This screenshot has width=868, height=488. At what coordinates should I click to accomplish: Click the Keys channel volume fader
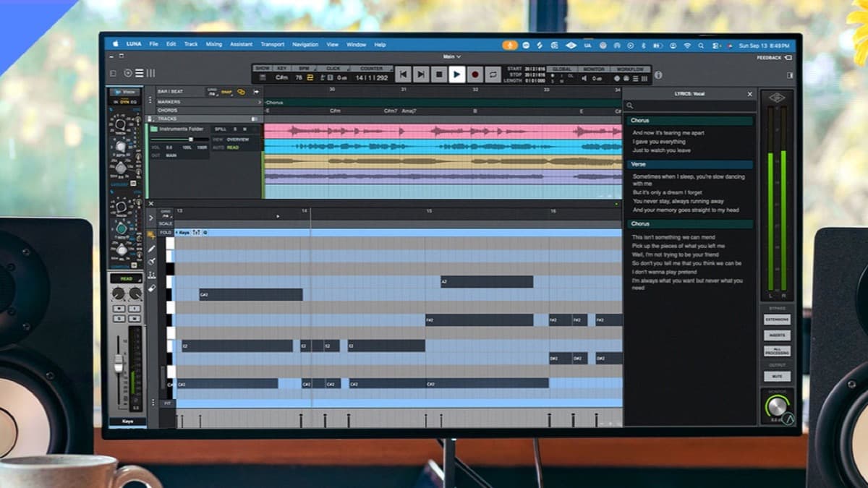(119, 364)
